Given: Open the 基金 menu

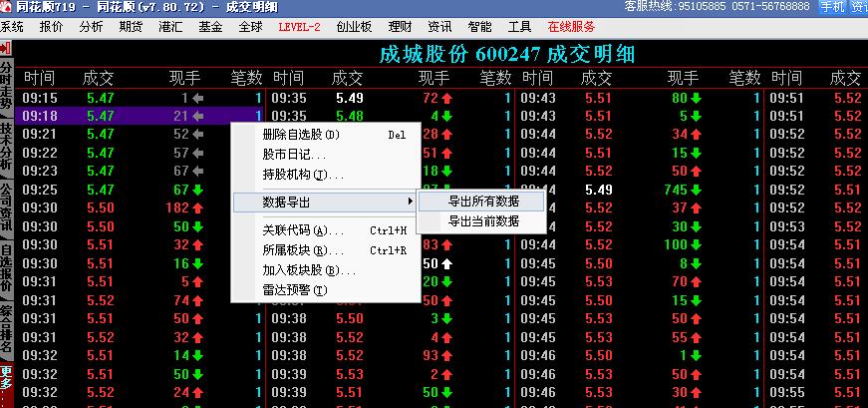Looking at the screenshot, I should click(x=210, y=27).
